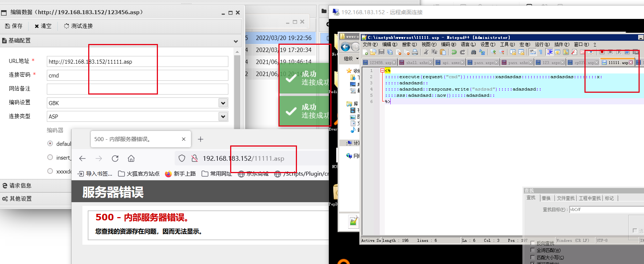
Task: Collapse code fold marker on line 1
Action: pos(382,71)
